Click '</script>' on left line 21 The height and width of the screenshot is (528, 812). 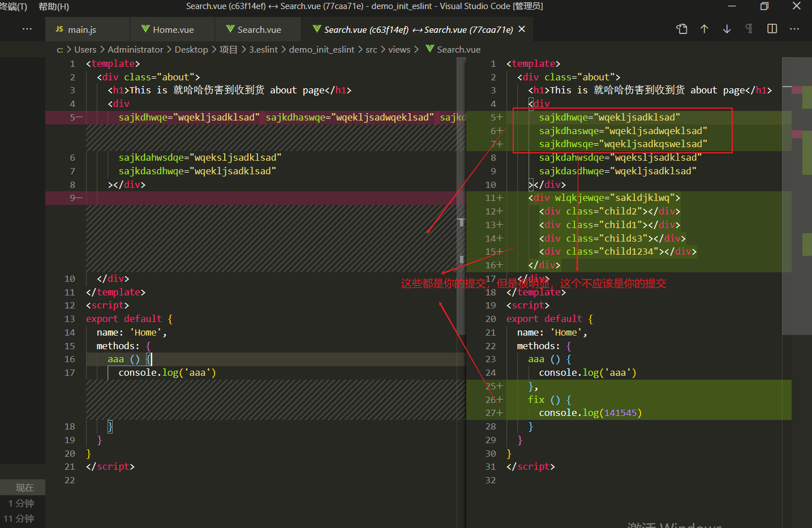110,466
